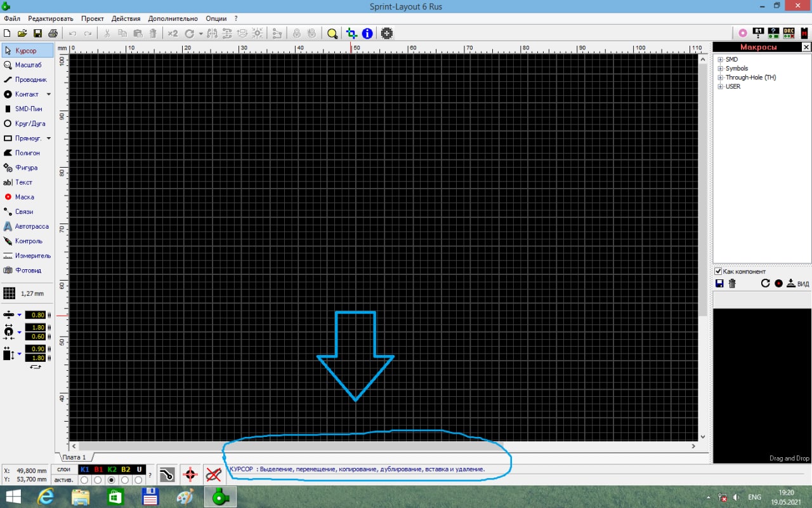Activate layer B2 radio button

(x=125, y=480)
